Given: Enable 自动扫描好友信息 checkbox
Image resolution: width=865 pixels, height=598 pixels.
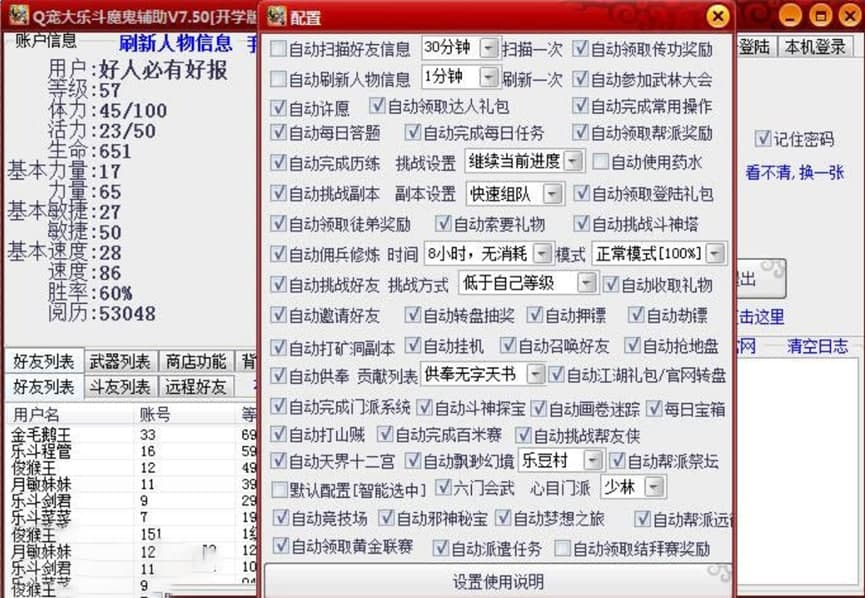Looking at the screenshot, I should click(x=279, y=49).
